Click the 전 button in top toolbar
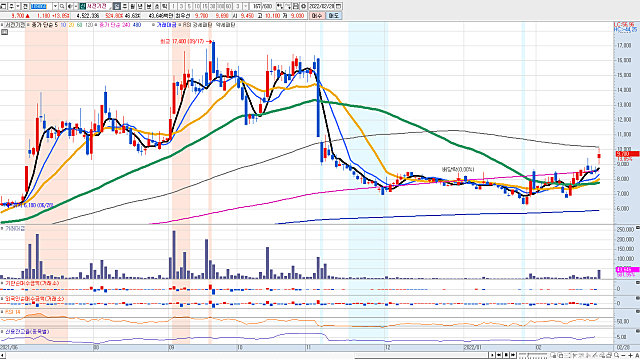This screenshot has height=360, width=640. [x=25, y=6]
